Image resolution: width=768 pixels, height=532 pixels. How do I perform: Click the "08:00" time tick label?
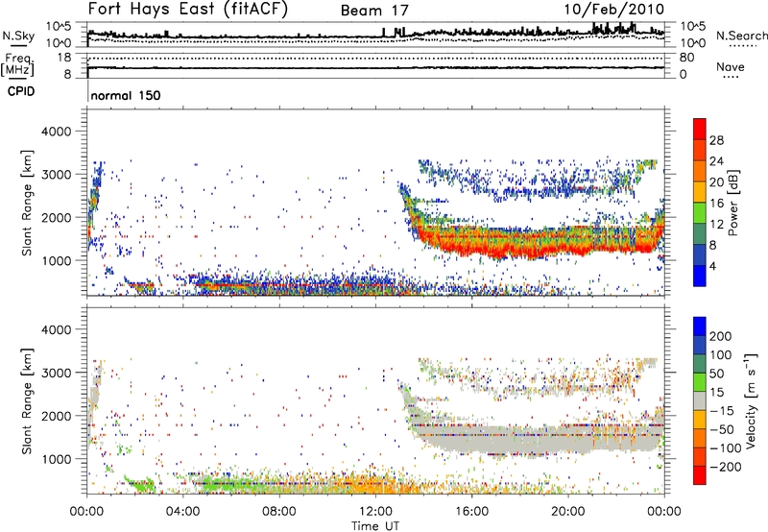[x=279, y=512]
